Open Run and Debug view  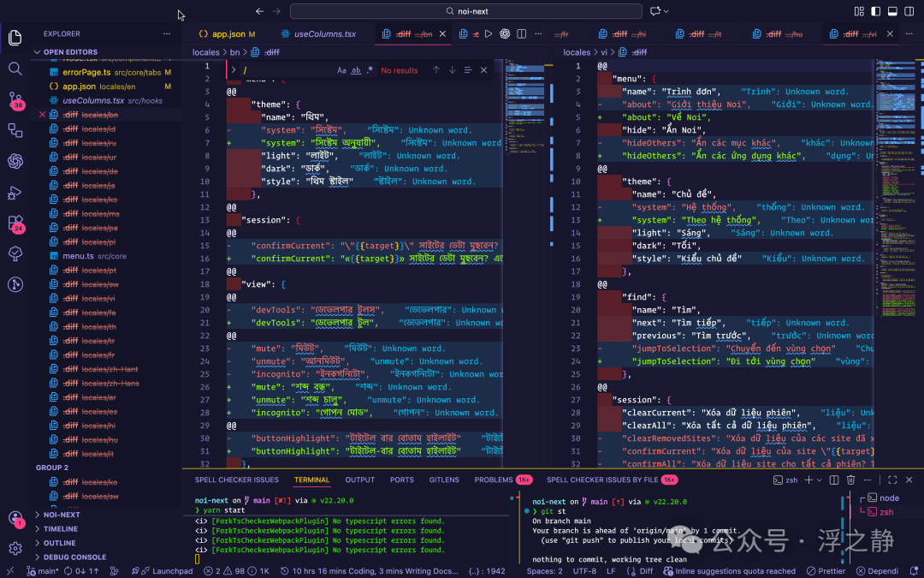(15, 193)
